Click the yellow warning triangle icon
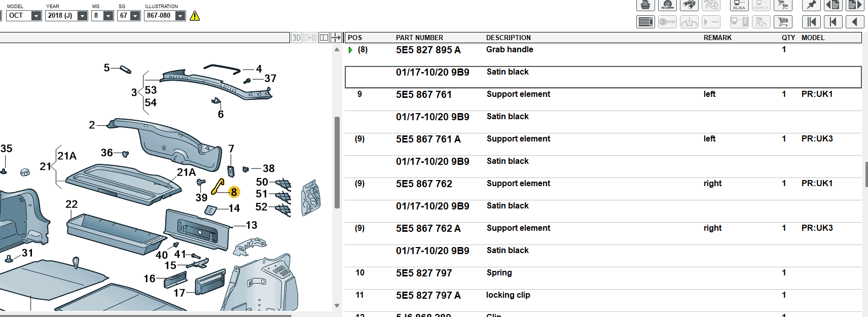 click(195, 16)
